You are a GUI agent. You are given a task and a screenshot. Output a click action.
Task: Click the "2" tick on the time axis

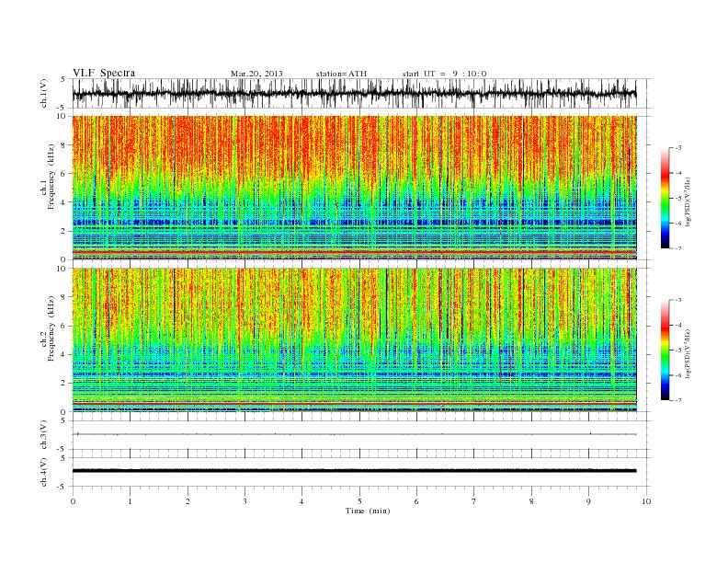point(188,501)
